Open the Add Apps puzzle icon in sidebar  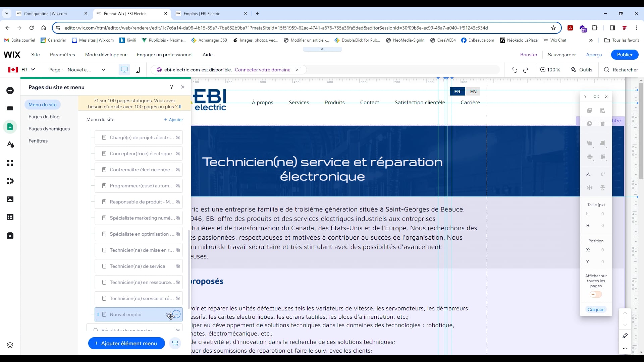(10, 181)
